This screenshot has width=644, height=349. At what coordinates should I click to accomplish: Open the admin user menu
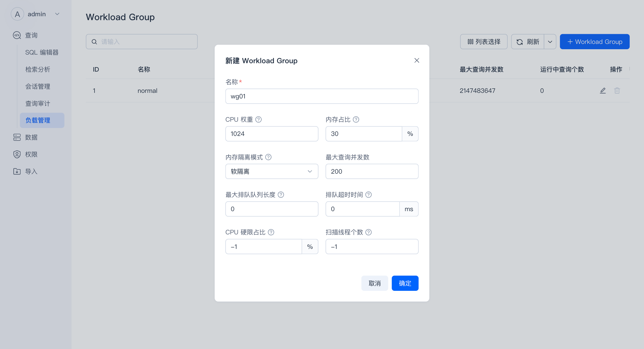click(36, 14)
